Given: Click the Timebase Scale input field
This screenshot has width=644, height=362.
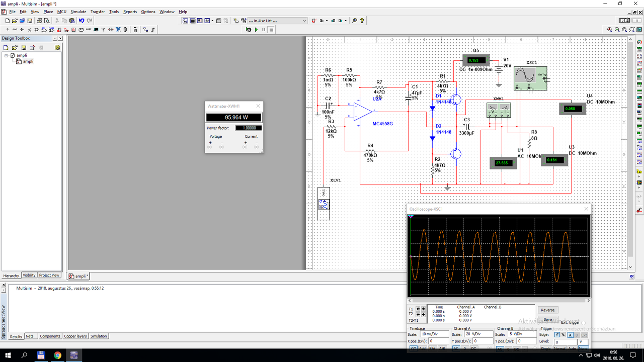Looking at the screenshot, I should coord(435,334).
